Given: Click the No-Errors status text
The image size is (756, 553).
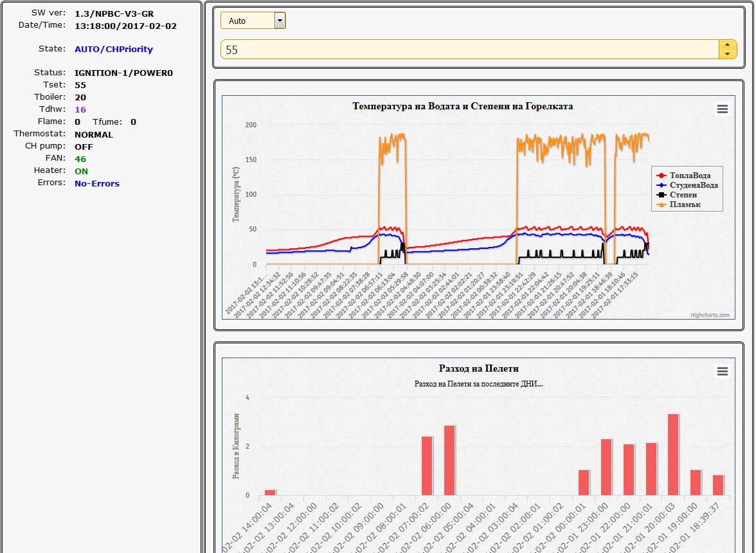Looking at the screenshot, I should (x=97, y=184).
